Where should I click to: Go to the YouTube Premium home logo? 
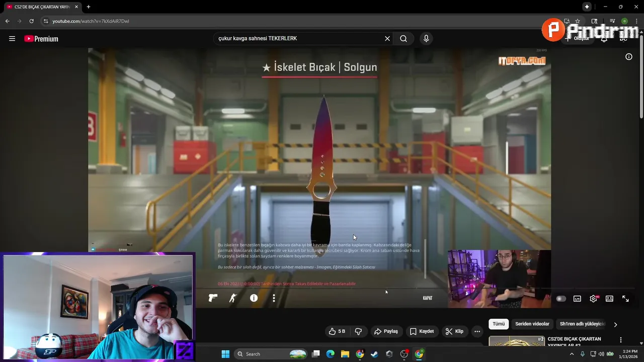[x=41, y=39]
